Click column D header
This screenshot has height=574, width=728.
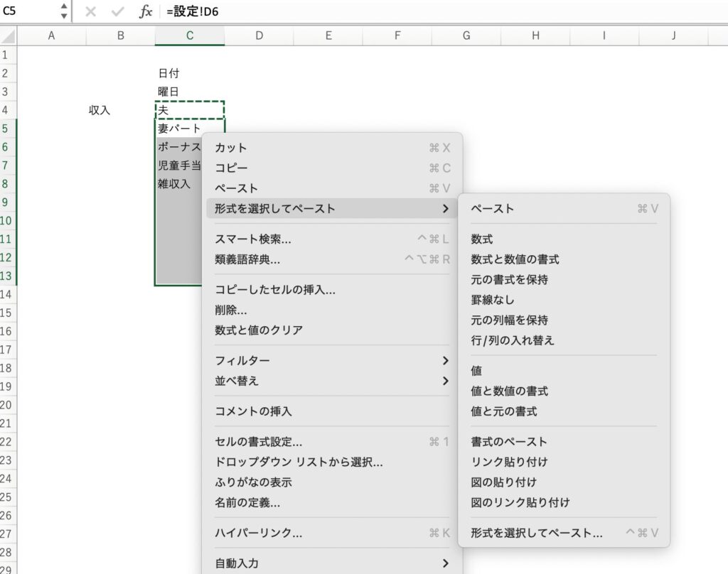click(259, 36)
